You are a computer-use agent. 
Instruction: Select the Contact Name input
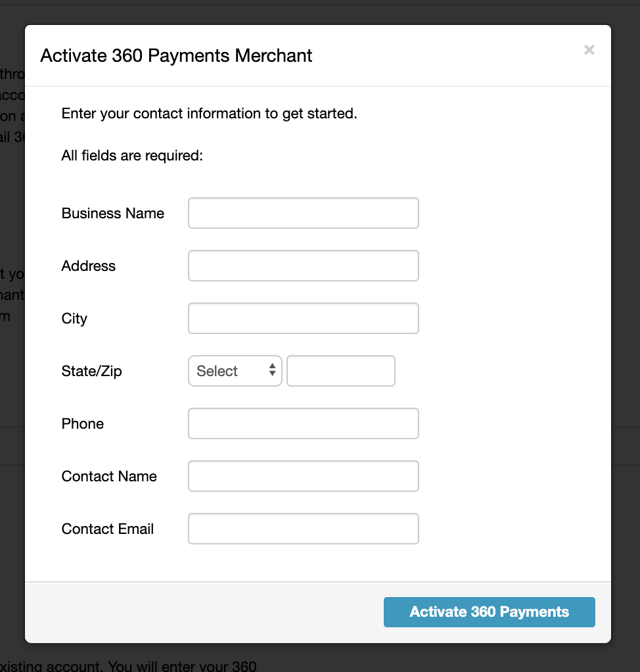(303, 476)
